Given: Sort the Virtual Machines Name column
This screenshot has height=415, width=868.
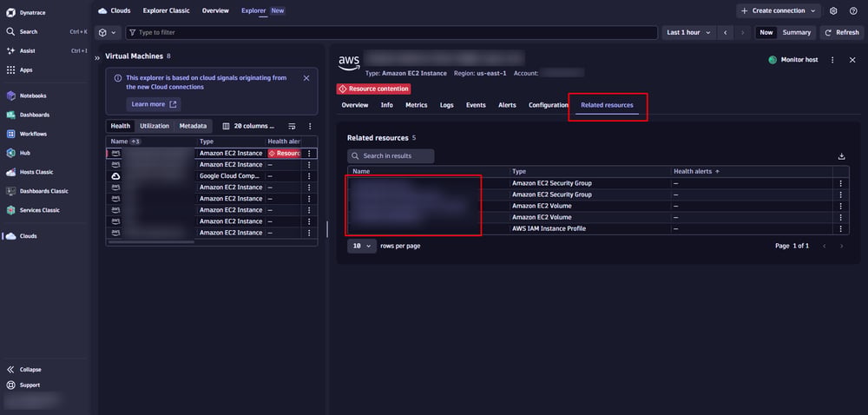Looking at the screenshot, I should tap(126, 142).
